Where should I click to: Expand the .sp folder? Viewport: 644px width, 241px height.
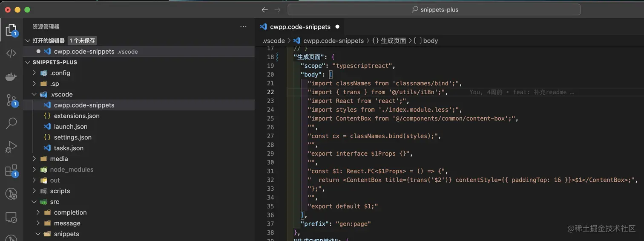[34, 84]
